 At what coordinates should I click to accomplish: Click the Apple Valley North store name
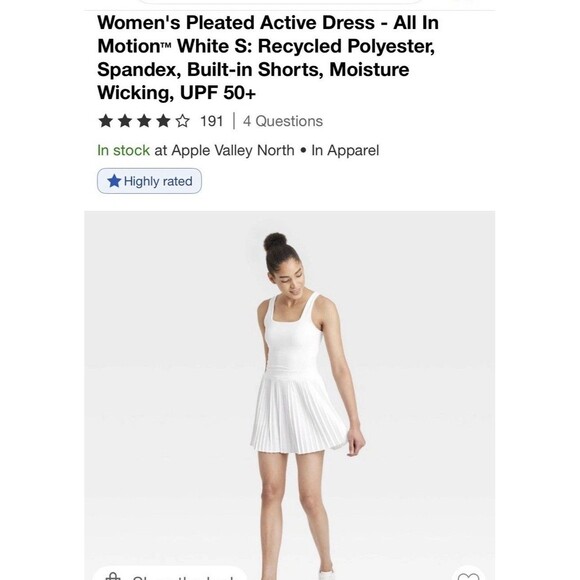coord(233,151)
